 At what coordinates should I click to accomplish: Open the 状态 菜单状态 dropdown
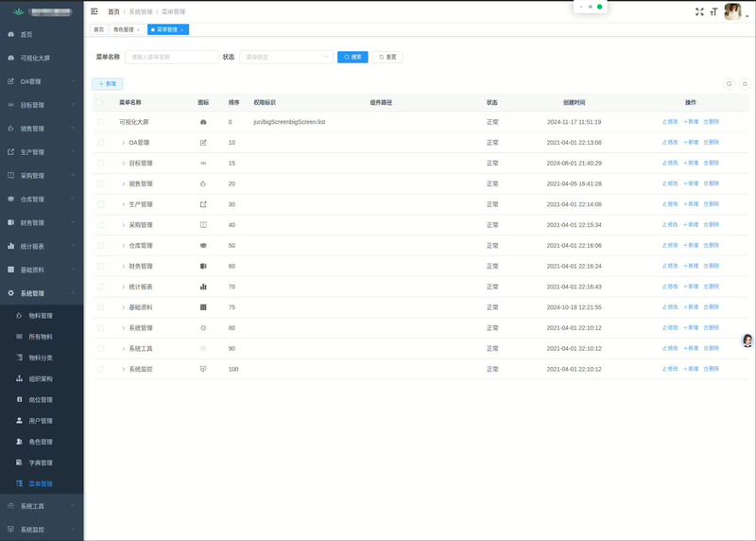(x=285, y=57)
